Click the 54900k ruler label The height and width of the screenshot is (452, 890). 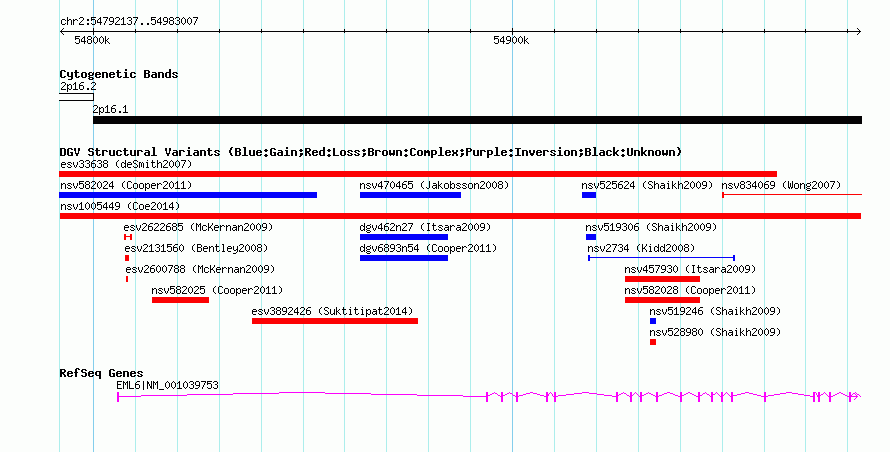tap(511, 40)
